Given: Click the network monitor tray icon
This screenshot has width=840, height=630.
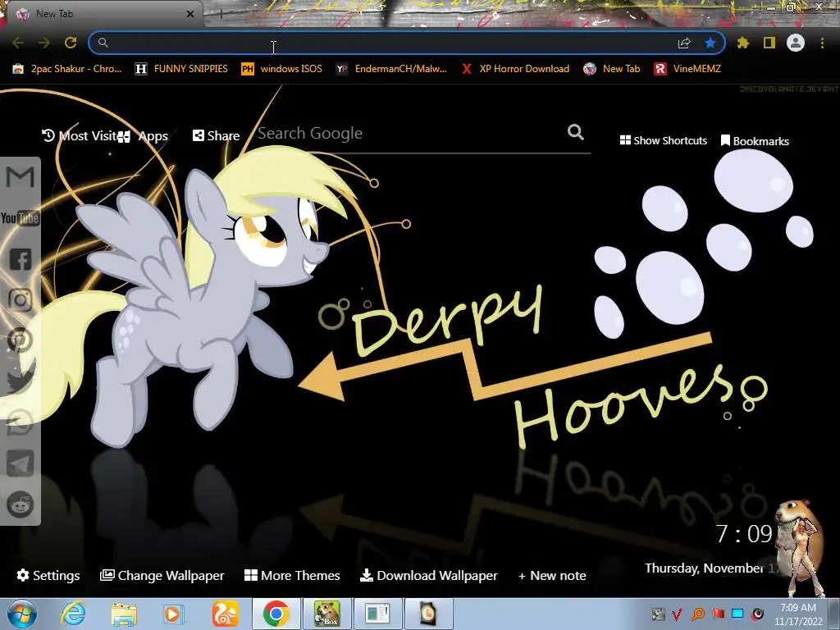Looking at the screenshot, I should point(737,614).
